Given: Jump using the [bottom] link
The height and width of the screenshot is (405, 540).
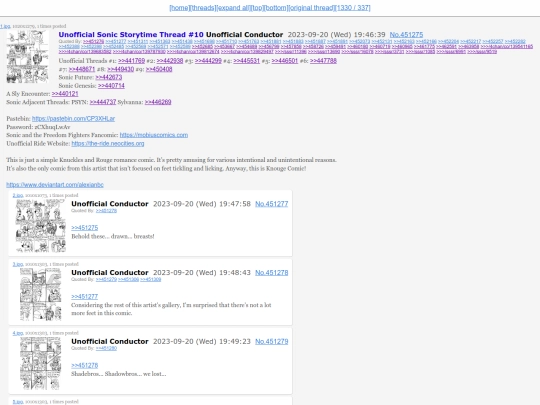Looking at the screenshot, I should click(276, 8).
